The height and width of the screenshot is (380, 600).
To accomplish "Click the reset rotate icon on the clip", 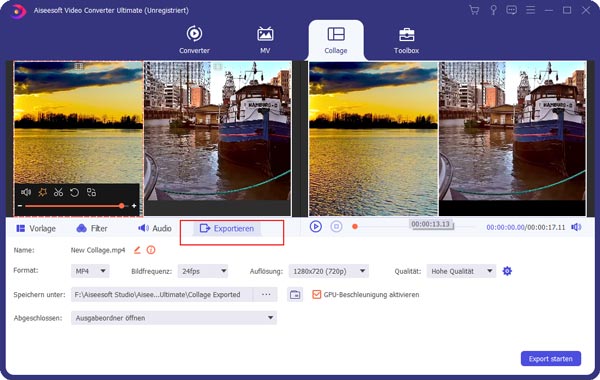I will point(75,192).
